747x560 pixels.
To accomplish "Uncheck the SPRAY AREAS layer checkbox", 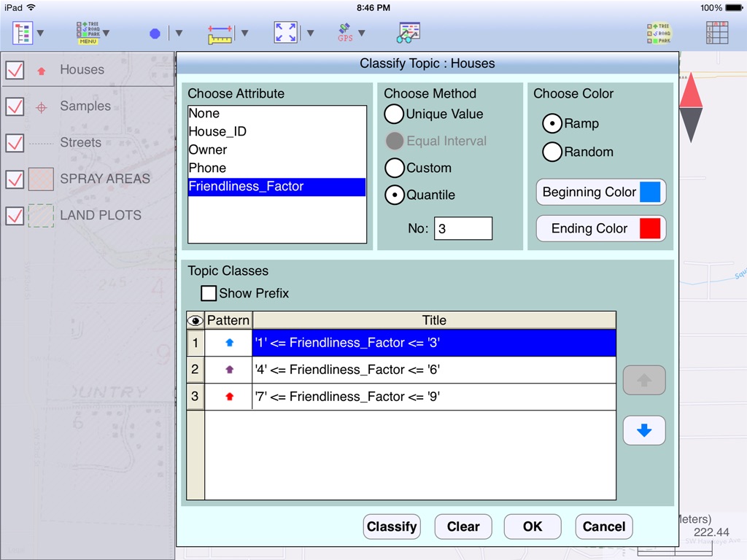I will [15, 179].
